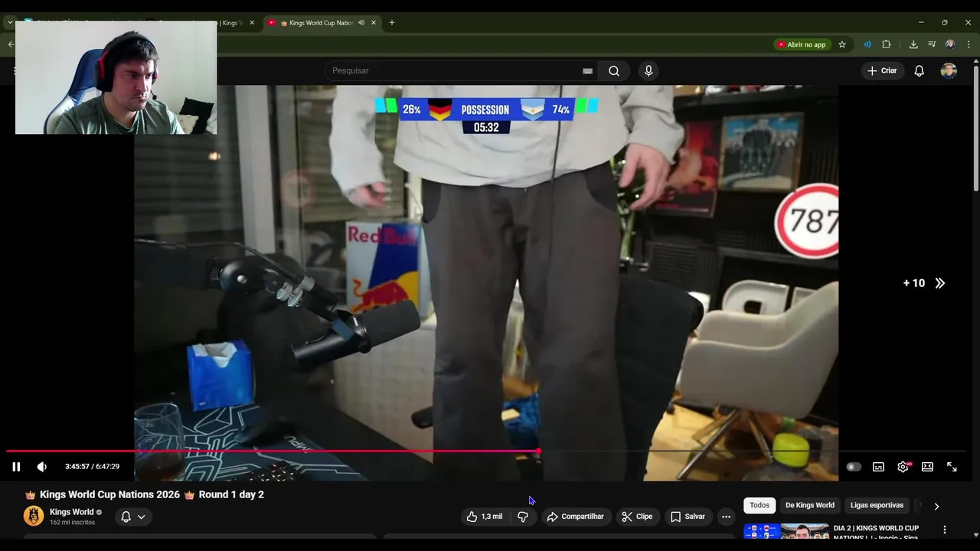The width and height of the screenshot is (980, 551).
Task: Click the audio extension icon in toolbar
Action: [867, 44]
